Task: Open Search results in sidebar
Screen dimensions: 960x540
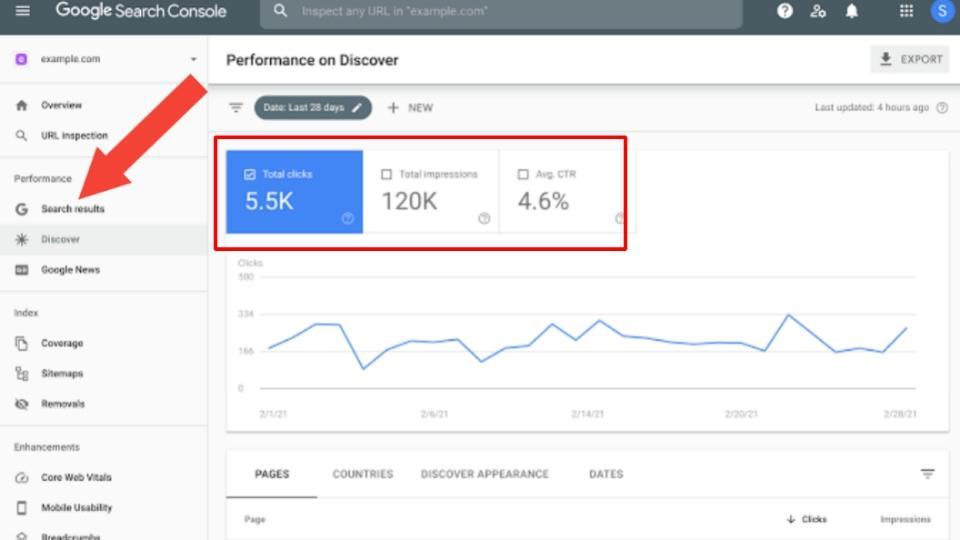Action: tap(72, 209)
